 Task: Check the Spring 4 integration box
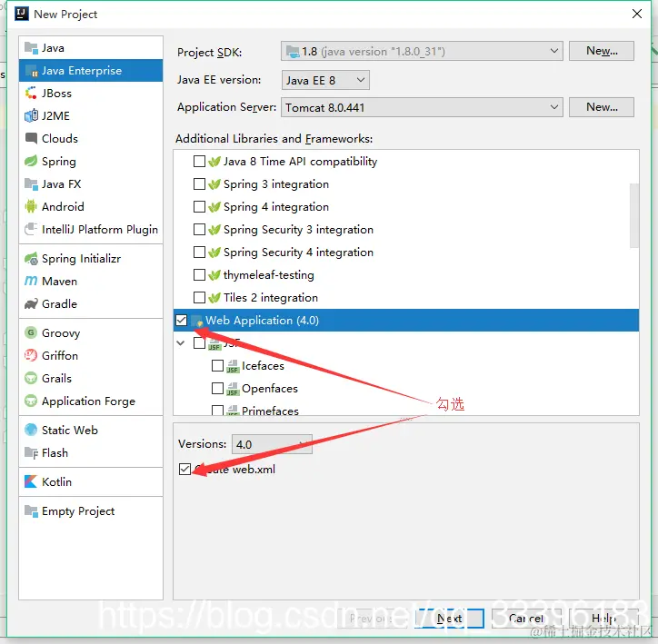[199, 207]
